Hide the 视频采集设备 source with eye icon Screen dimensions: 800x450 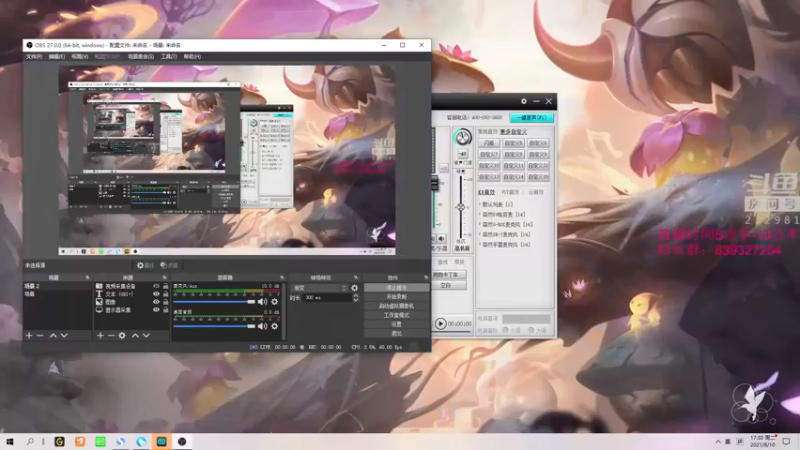coord(156,286)
